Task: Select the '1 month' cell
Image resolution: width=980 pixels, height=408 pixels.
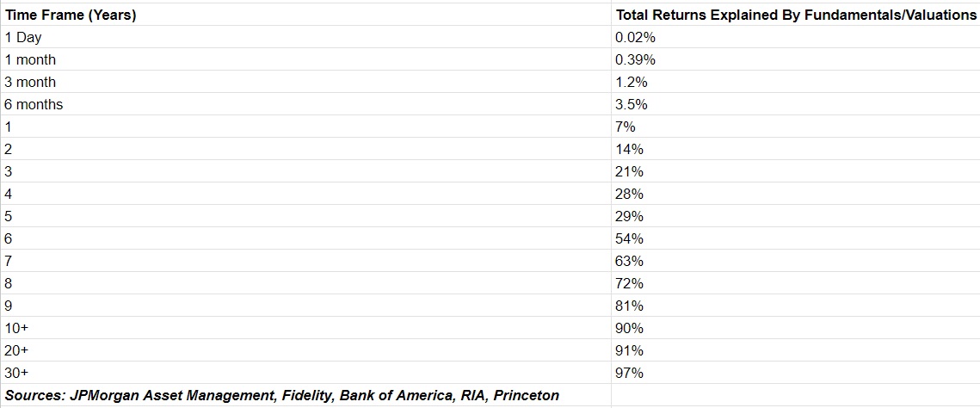Action: click(305, 60)
